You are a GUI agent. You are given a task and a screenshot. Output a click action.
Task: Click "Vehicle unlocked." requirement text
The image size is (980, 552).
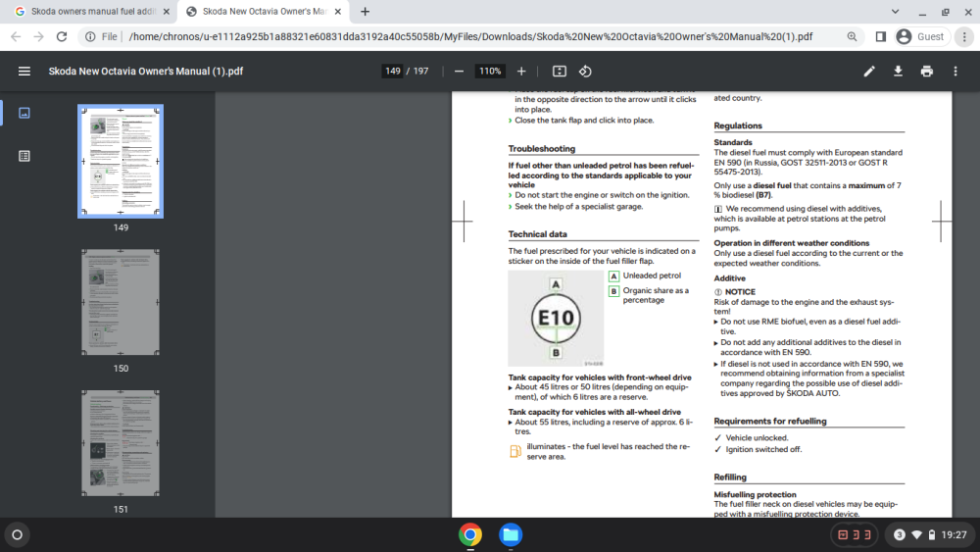[x=757, y=438]
